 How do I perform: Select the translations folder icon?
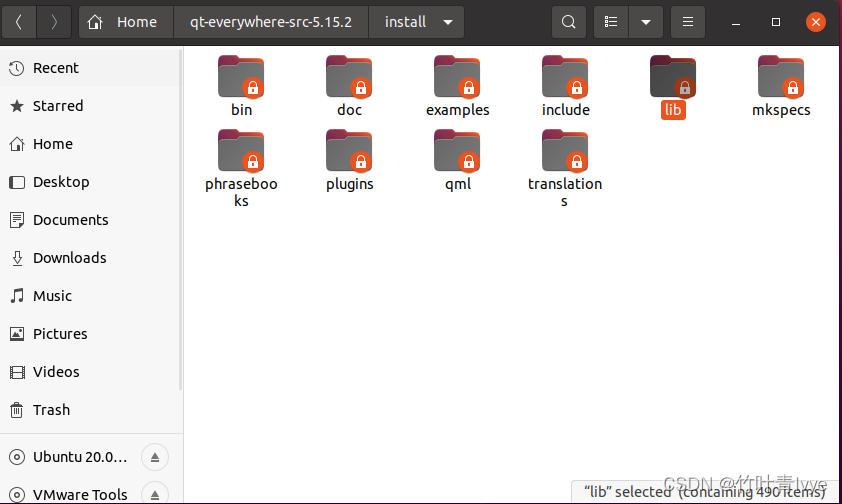[565, 151]
